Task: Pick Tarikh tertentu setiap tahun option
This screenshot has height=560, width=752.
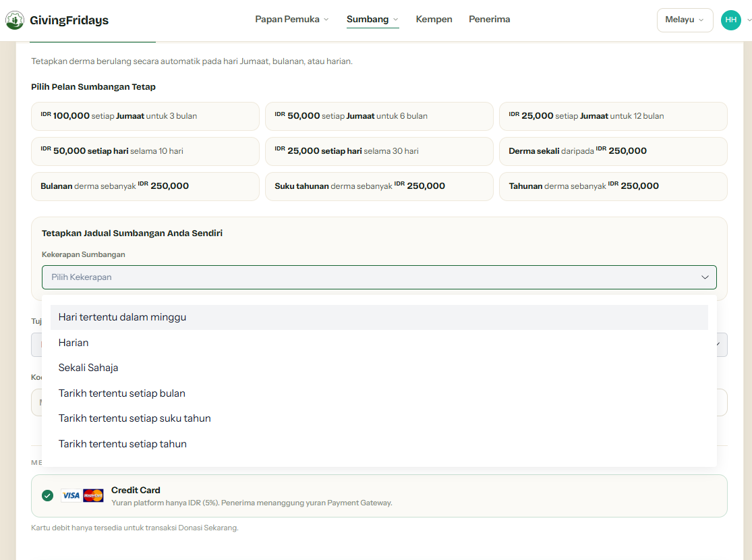Action: (379, 444)
